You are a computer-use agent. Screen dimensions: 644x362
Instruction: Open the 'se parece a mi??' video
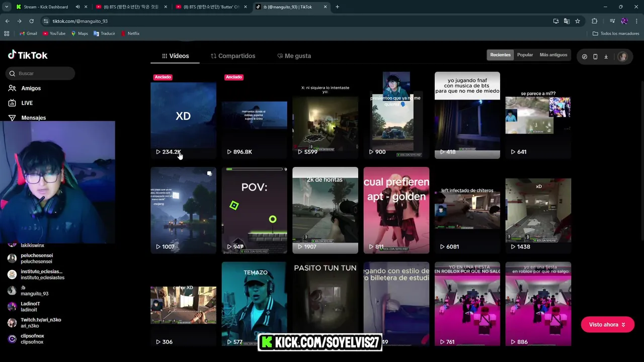[538, 115]
